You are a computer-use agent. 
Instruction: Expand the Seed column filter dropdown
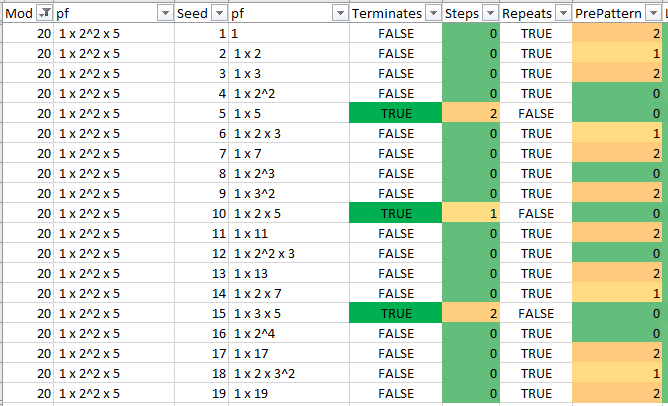[219, 14]
